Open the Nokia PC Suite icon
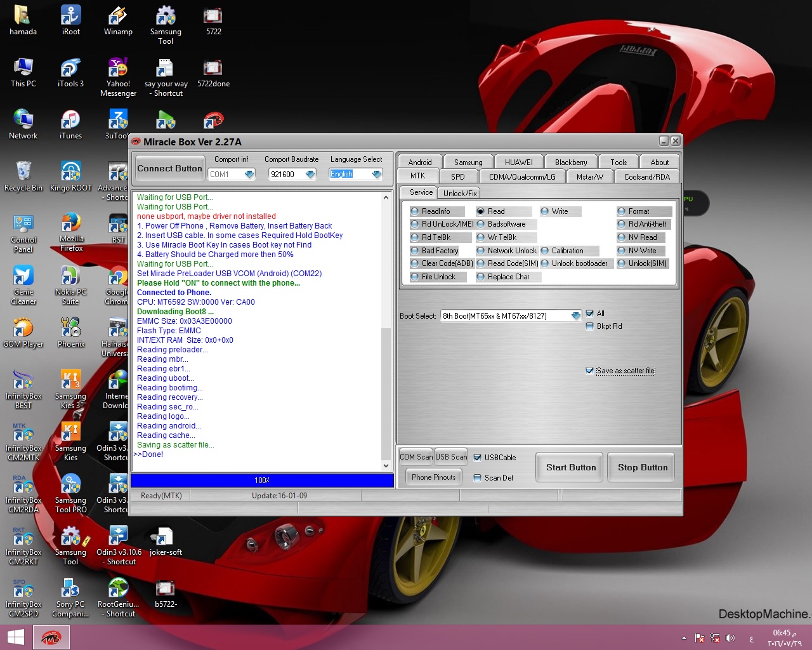The height and width of the screenshot is (650, 812). [x=70, y=285]
